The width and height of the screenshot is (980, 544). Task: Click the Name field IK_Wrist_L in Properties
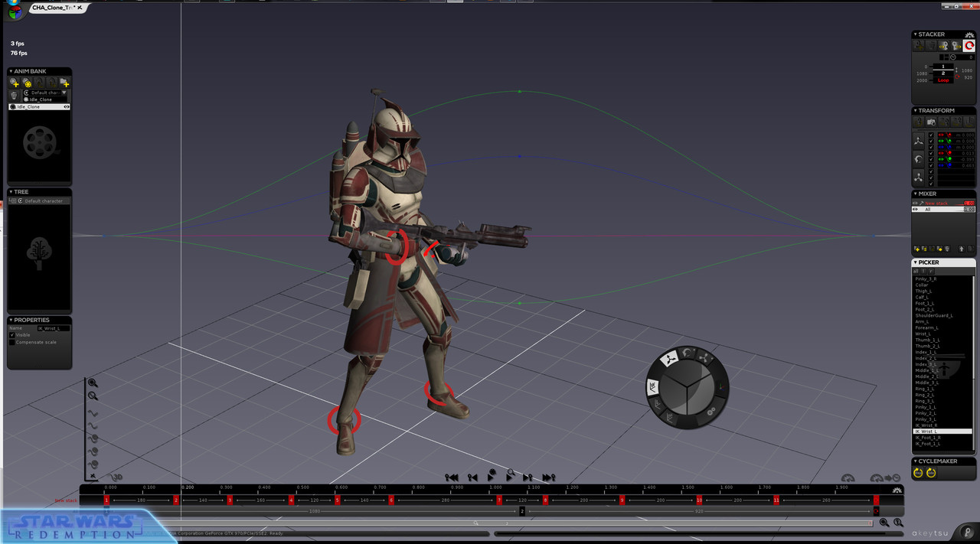[54, 328]
